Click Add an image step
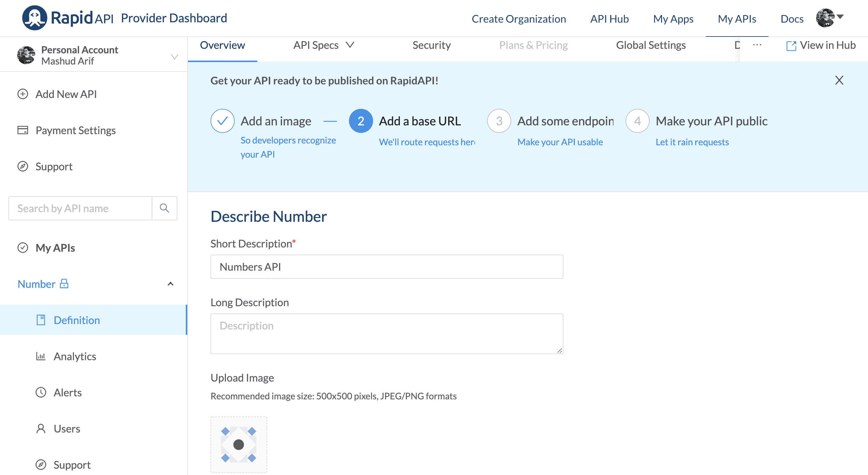The height and width of the screenshot is (475, 868). (276, 121)
